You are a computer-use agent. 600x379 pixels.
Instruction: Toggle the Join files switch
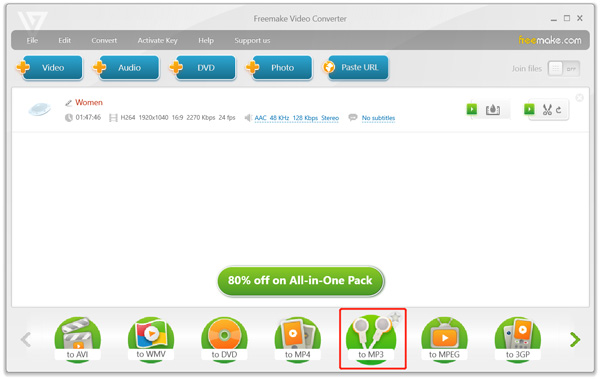[564, 69]
